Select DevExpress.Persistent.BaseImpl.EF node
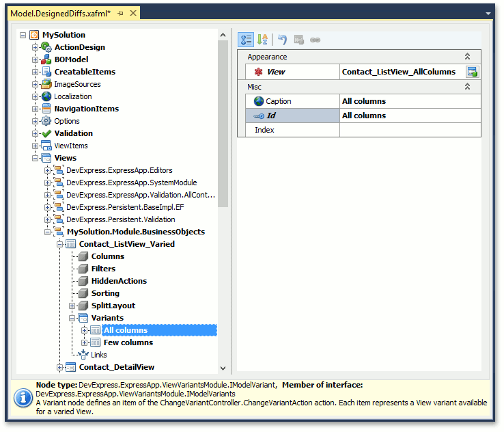 (x=125, y=207)
